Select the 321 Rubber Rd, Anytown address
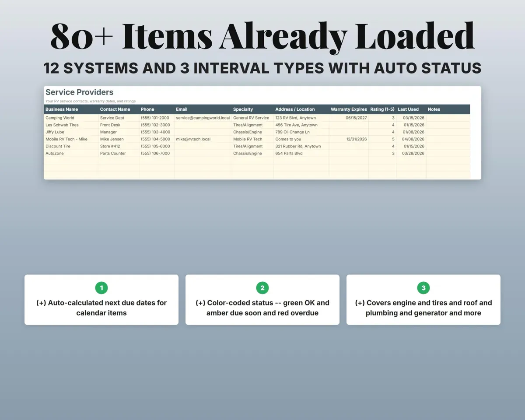The width and height of the screenshot is (525, 420). click(x=301, y=146)
